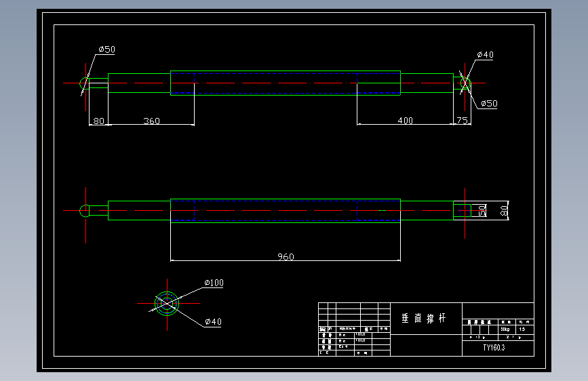Select the rotated 50 dimension text
Image resolution: width=588 pixels, height=381 pixels.
tap(482, 210)
